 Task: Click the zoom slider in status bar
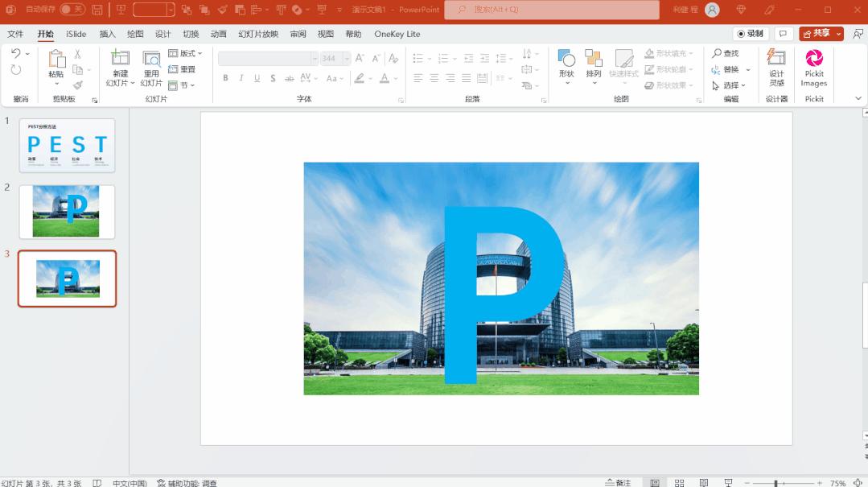[x=775, y=483]
